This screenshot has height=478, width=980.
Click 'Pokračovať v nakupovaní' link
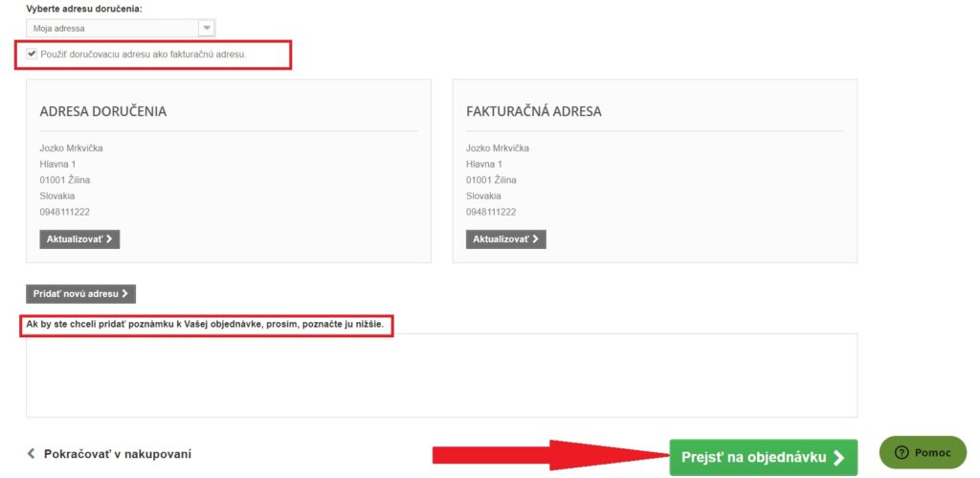[118, 454]
